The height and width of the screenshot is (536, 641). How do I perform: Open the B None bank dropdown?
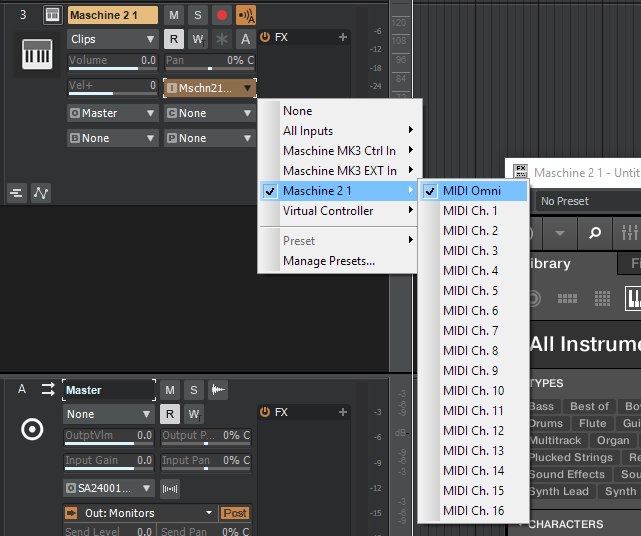pos(112,138)
